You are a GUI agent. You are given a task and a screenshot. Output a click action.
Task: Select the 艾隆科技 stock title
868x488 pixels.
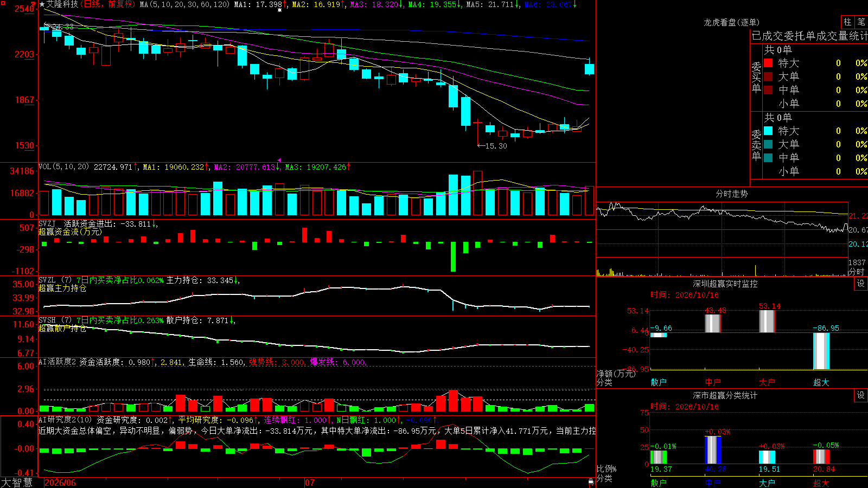pyautogui.click(x=62, y=4)
